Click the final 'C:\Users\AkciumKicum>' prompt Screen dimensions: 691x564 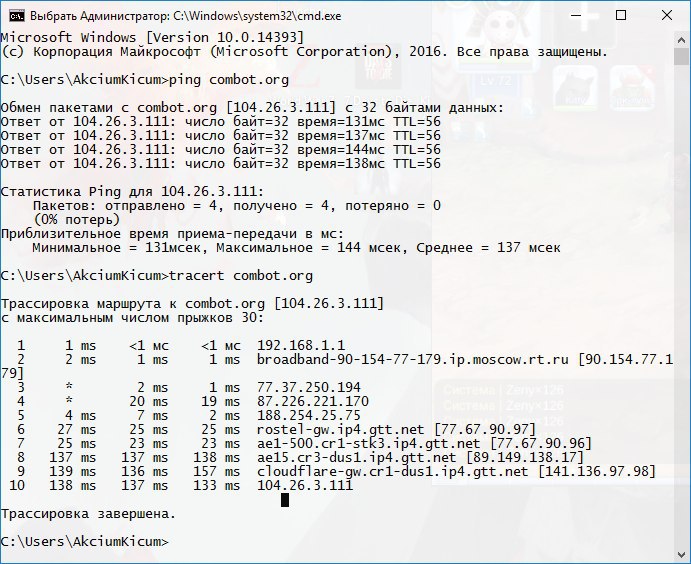point(85,542)
